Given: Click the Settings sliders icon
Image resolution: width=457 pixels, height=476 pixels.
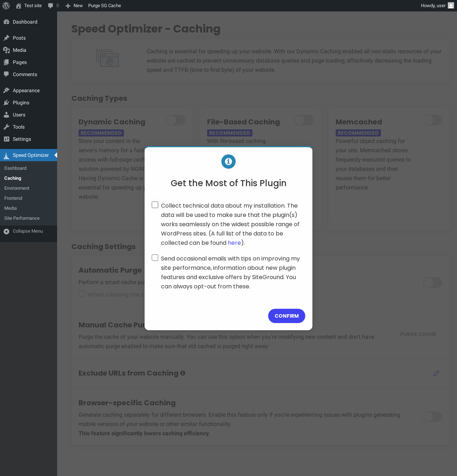Looking at the screenshot, I should (6, 139).
